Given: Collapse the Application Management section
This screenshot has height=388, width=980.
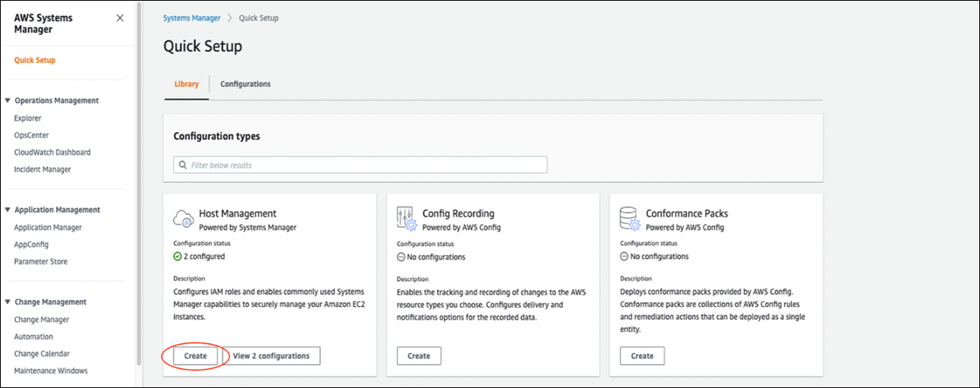Looking at the screenshot, I should click(8, 210).
